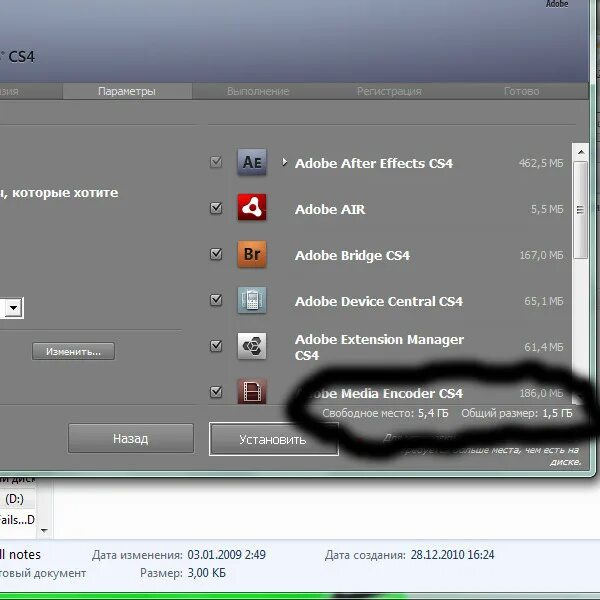Uncheck the Adobe Bridge CS4 checkbox
Screen dimensions: 600x600
(x=216, y=254)
